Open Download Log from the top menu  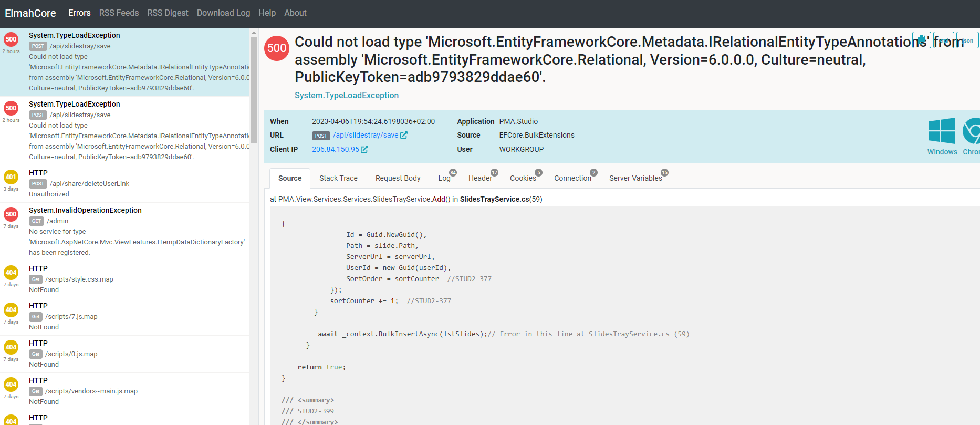(223, 13)
